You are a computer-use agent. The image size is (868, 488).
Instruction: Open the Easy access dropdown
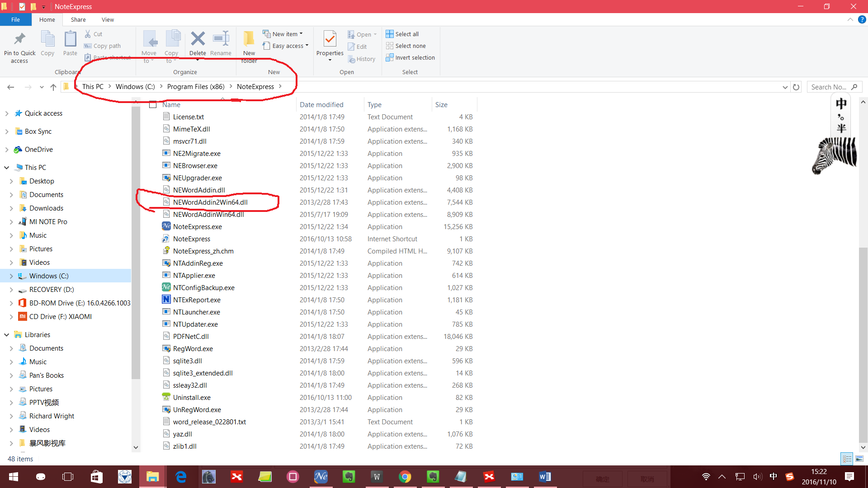285,46
